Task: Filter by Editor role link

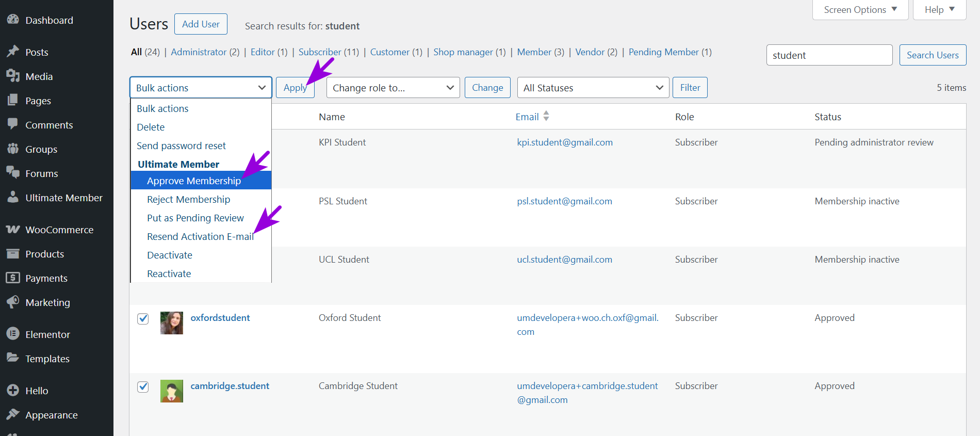Action: click(x=263, y=52)
